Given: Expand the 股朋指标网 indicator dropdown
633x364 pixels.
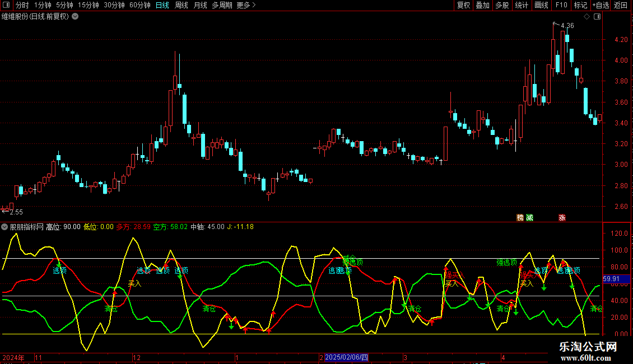Looking at the screenshot, I should click(x=5, y=227).
